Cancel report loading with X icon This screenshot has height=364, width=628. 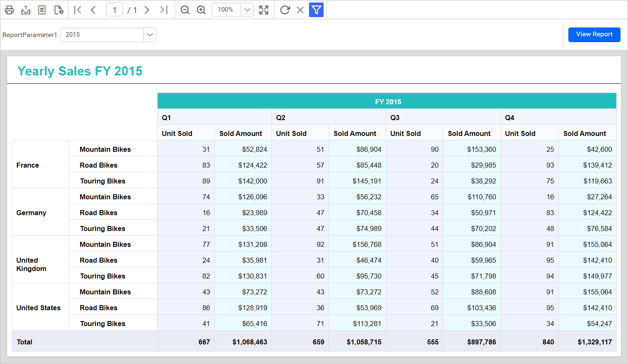coord(300,10)
